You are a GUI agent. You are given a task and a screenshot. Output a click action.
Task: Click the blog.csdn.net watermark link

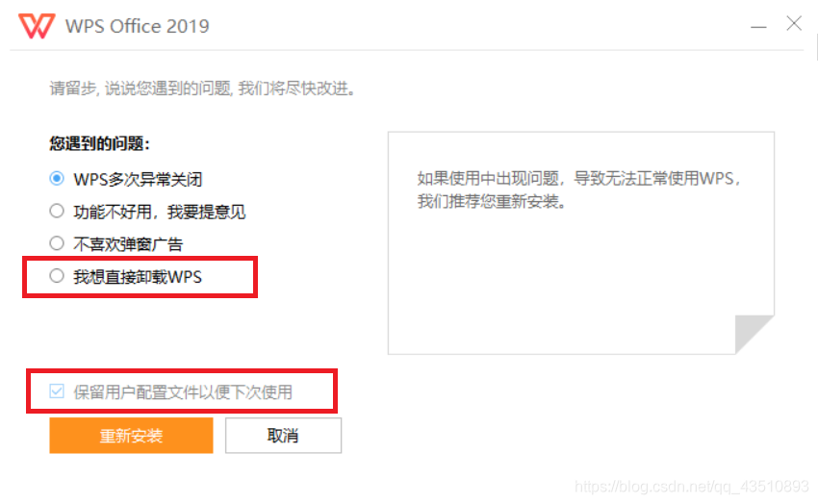[x=691, y=488]
